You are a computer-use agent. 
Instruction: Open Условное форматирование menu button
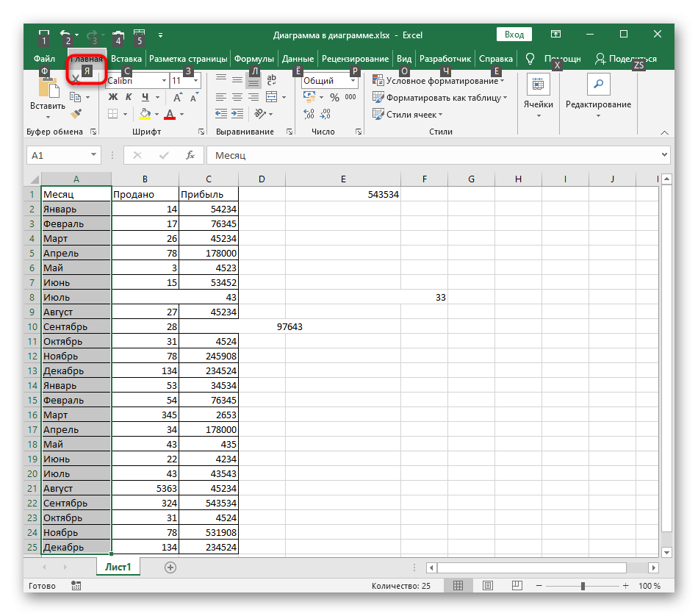click(439, 81)
